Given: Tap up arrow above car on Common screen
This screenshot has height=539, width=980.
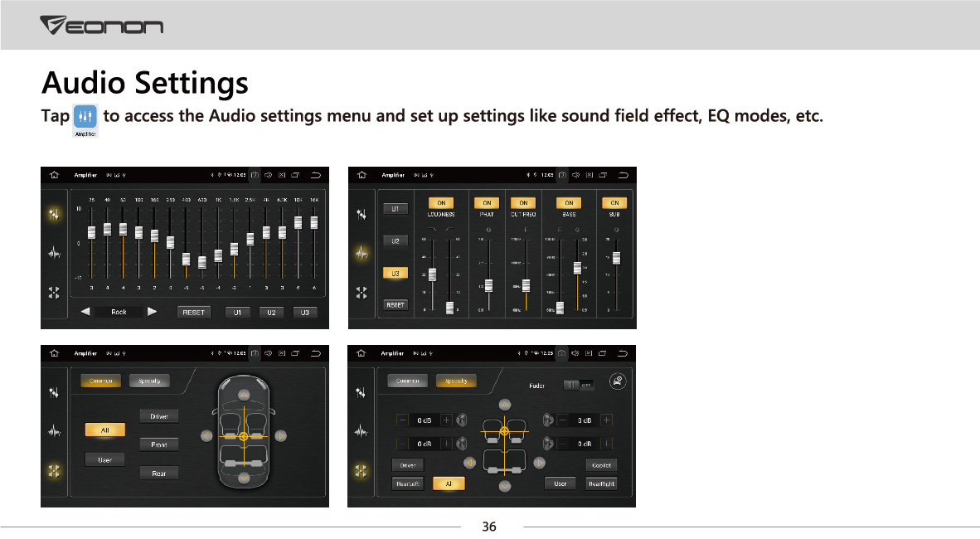Looking at the screenshot, I should click(x=244, y=395).
